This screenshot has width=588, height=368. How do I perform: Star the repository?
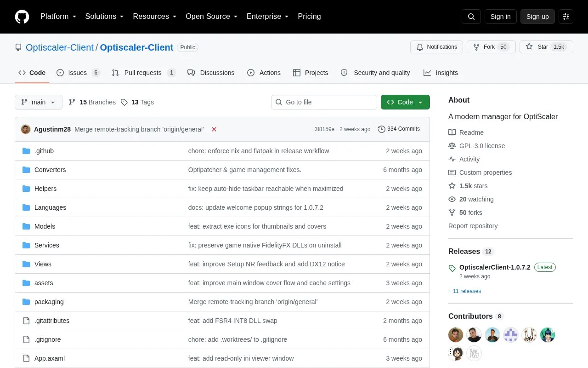coord(546,47)
